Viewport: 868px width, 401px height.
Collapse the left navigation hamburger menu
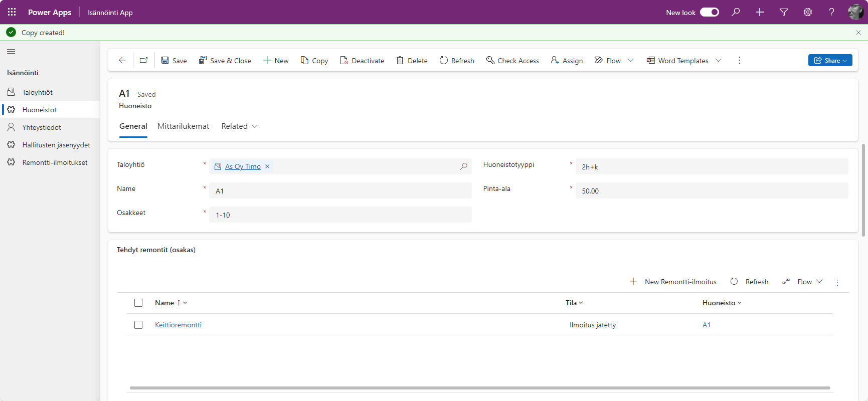coord(11,52)
